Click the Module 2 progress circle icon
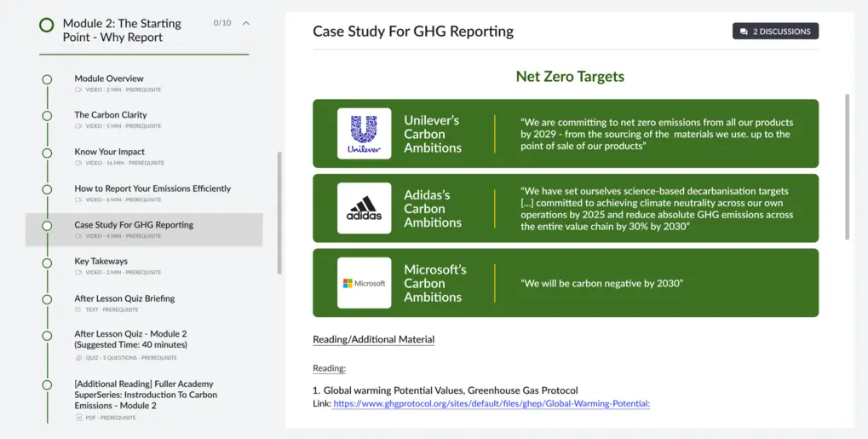Screen dimensions: 868x439 tap(47, 25)
